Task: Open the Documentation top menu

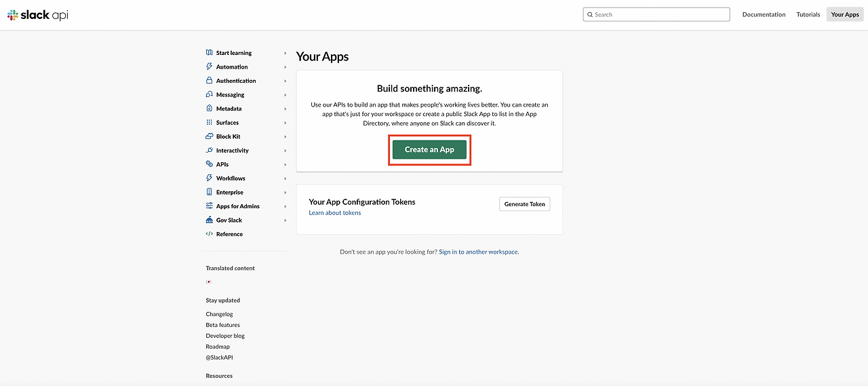Action: point(764,14)
